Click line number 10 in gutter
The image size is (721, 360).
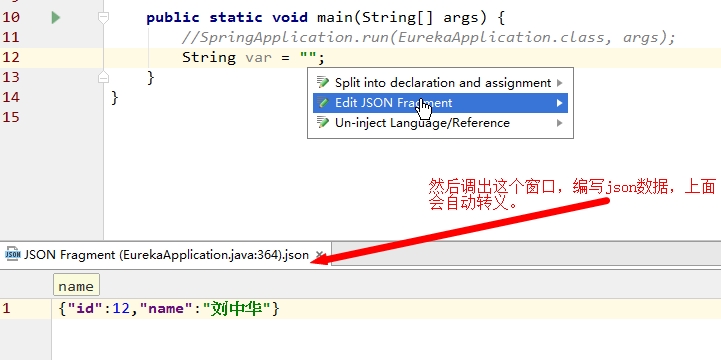click(11, 18)
